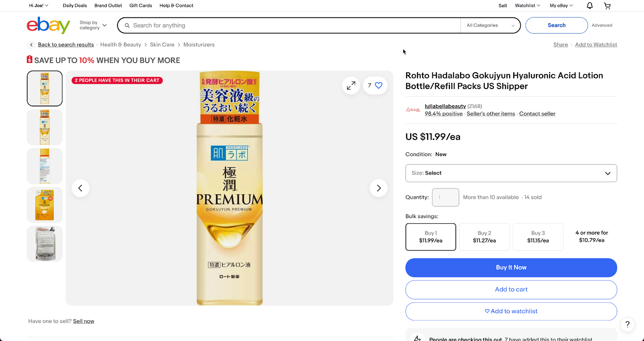Viewport: 644px width, 341px height.
Task: Open Daily Deals
Action: (75, 6)
